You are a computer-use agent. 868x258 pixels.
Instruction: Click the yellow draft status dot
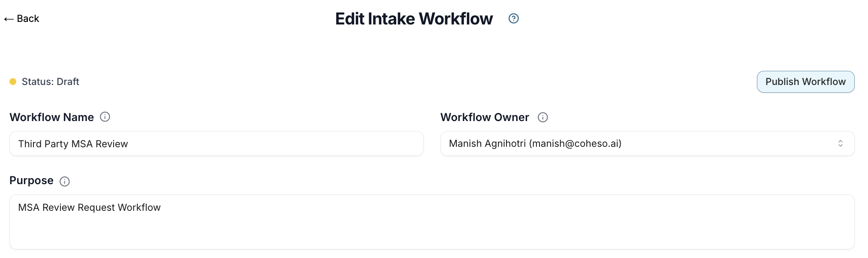point(13,82)
